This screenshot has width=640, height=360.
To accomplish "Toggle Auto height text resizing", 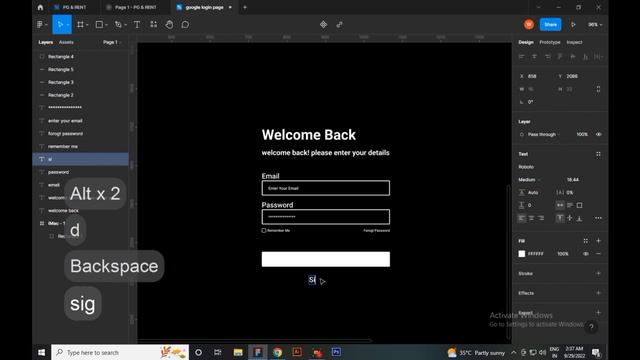I will click(570, 205).
